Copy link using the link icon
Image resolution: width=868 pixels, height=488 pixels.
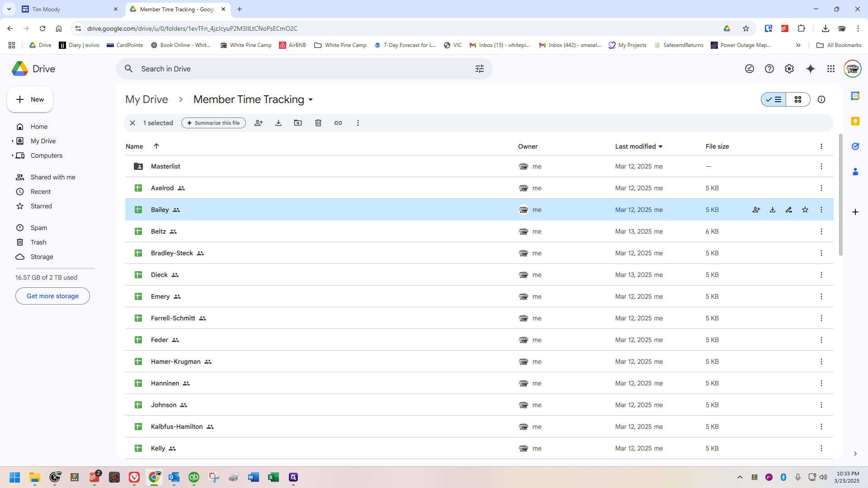(x=338, y=123)
